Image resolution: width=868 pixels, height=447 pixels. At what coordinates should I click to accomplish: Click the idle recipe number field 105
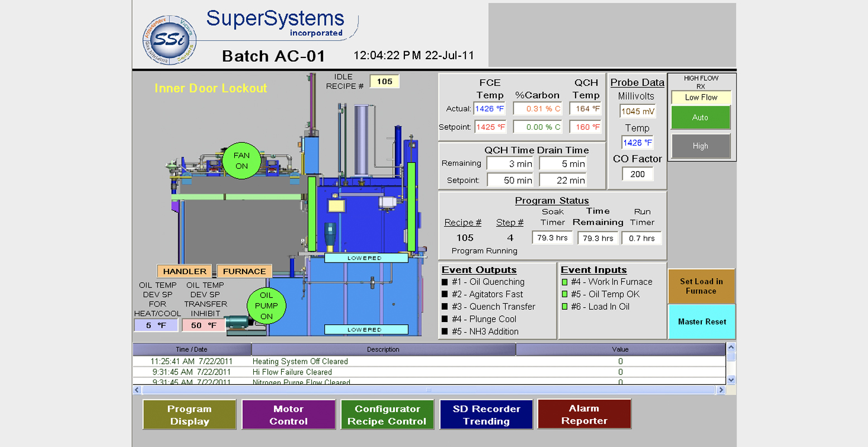(x=384, y=81)
